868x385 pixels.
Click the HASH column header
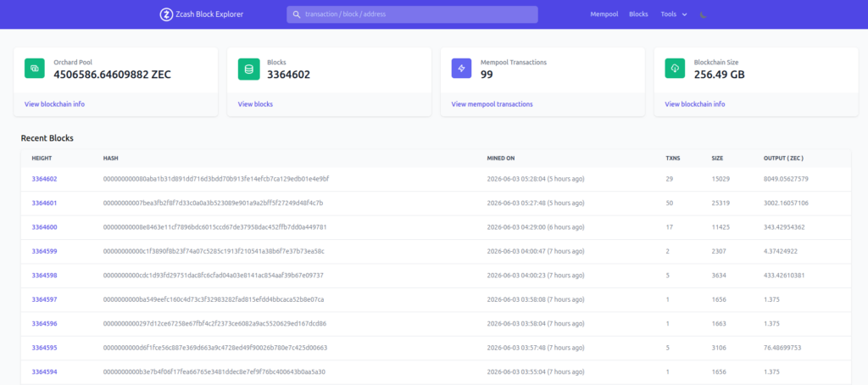(111, 159)
